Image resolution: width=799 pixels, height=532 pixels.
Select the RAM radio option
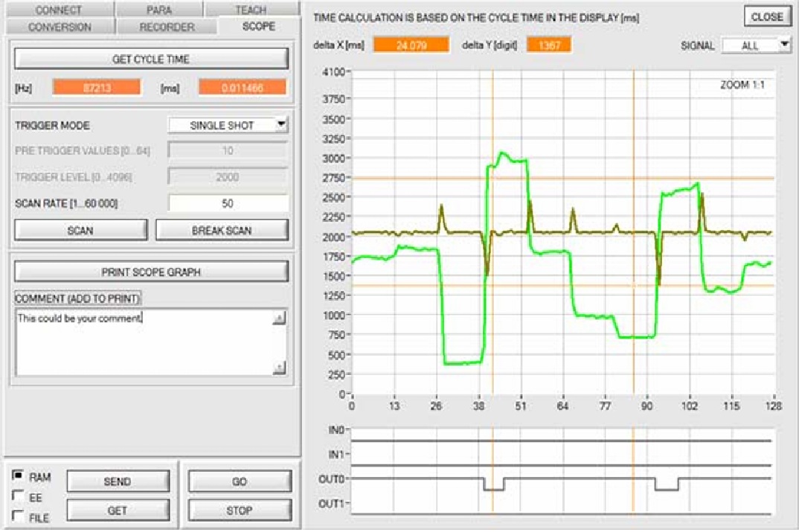(x=18, y=475)
